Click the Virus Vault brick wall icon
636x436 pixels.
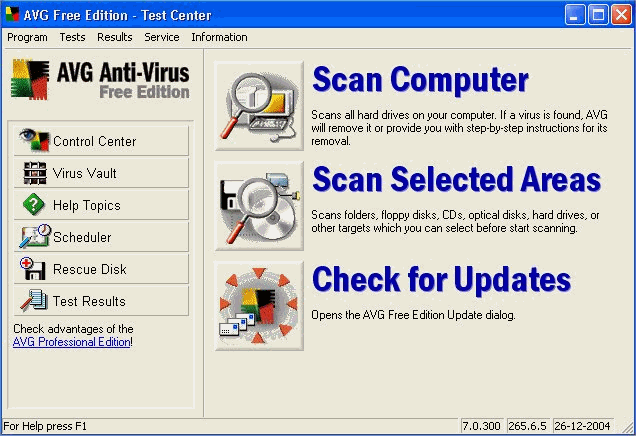click(x=35, y=173)
